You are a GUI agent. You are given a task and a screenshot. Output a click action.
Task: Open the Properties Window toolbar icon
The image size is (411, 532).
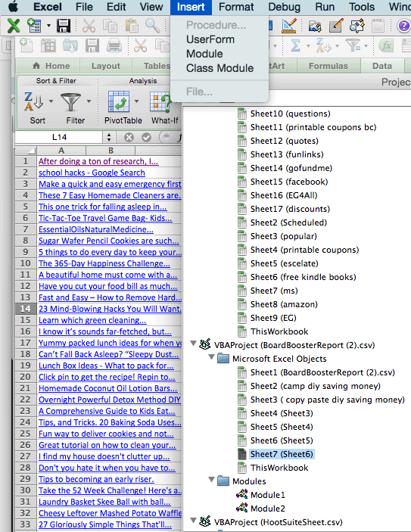click(336, 26)
